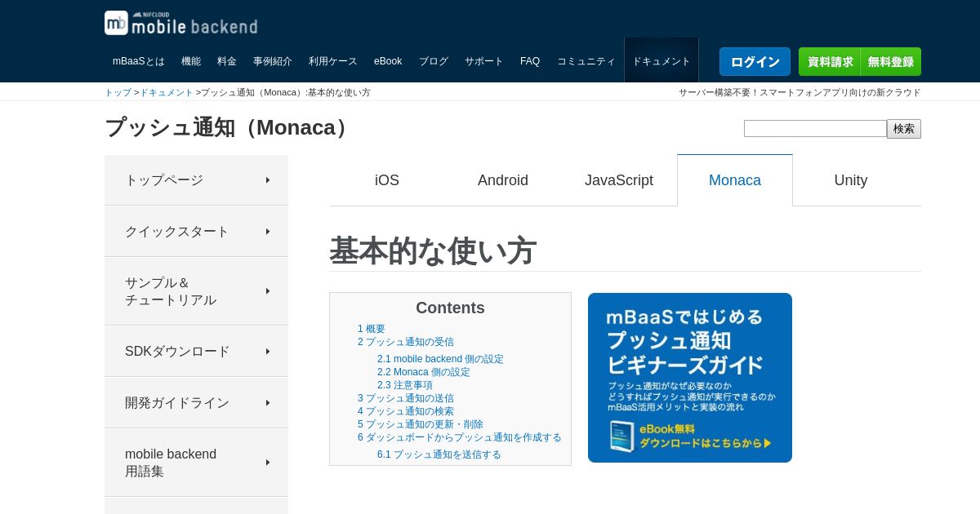Jump to 2.3 注意事項

(x=405, y=385)
